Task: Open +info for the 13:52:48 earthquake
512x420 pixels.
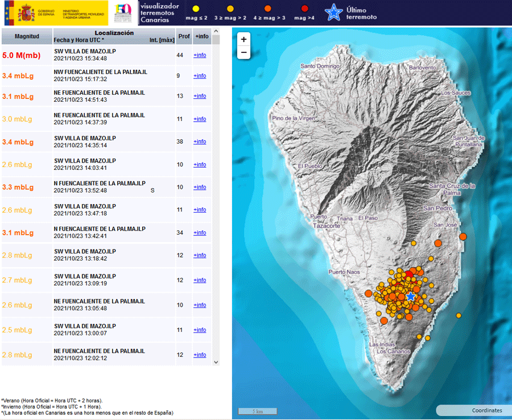Action: [200, 187]
